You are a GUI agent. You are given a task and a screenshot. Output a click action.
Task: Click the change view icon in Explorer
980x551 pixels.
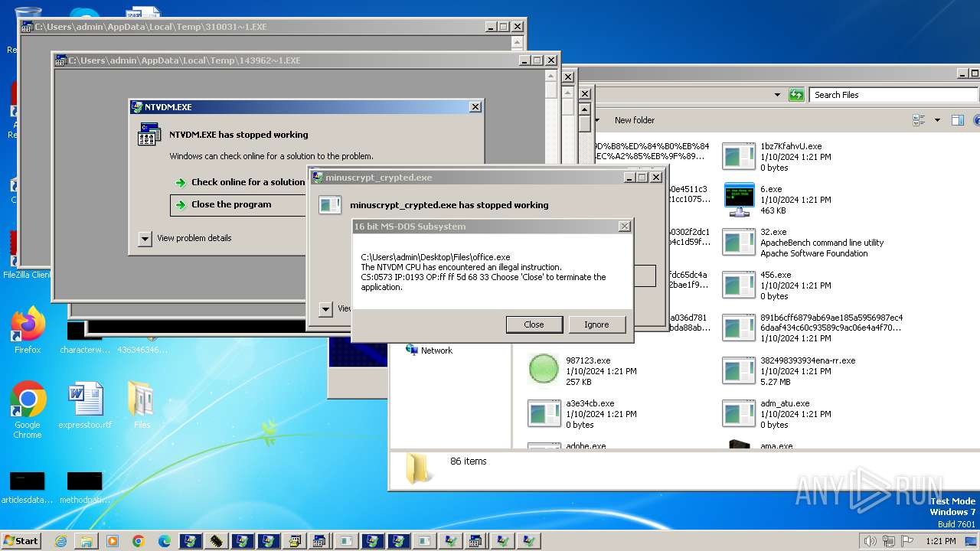pyautogui.click(x=919, y=120)
